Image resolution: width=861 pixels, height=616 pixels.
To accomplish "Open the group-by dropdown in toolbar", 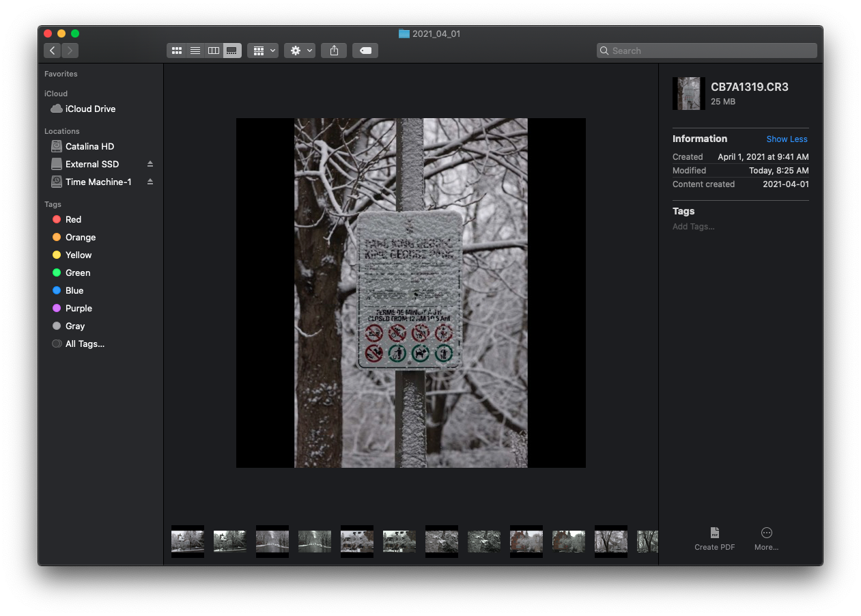I will coord(263,51).
